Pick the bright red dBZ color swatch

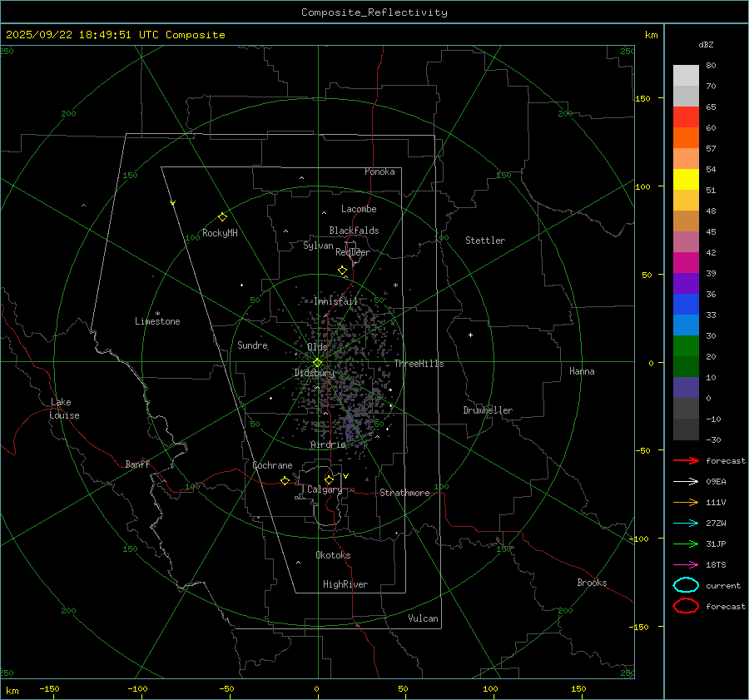pos(686,117)
